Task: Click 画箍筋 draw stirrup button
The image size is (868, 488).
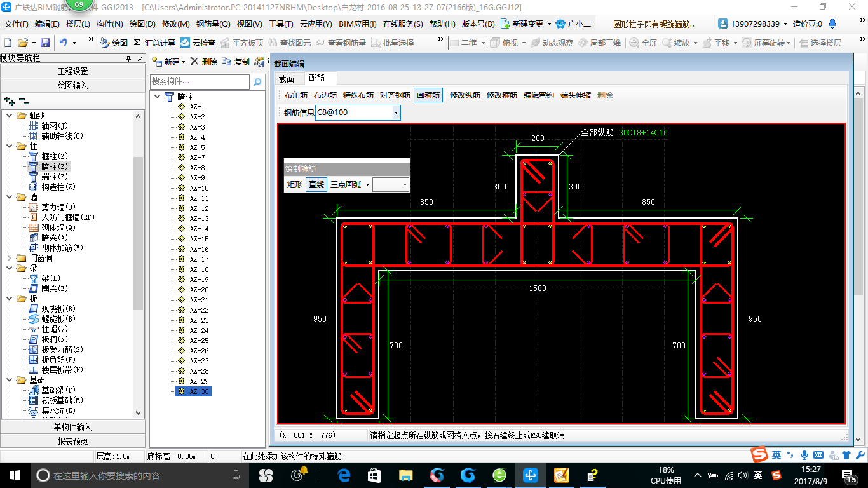Action: tap(428, 95)
